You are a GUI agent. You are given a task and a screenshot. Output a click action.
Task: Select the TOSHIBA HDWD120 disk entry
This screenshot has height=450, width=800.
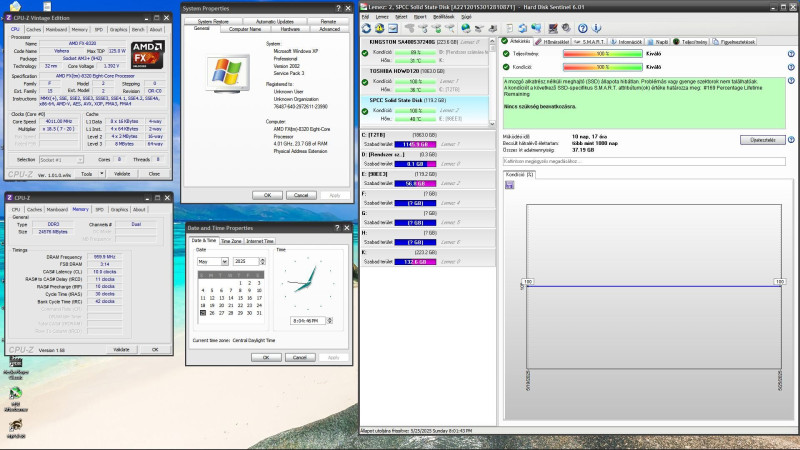pyautogui.click(x=424, y=81)
